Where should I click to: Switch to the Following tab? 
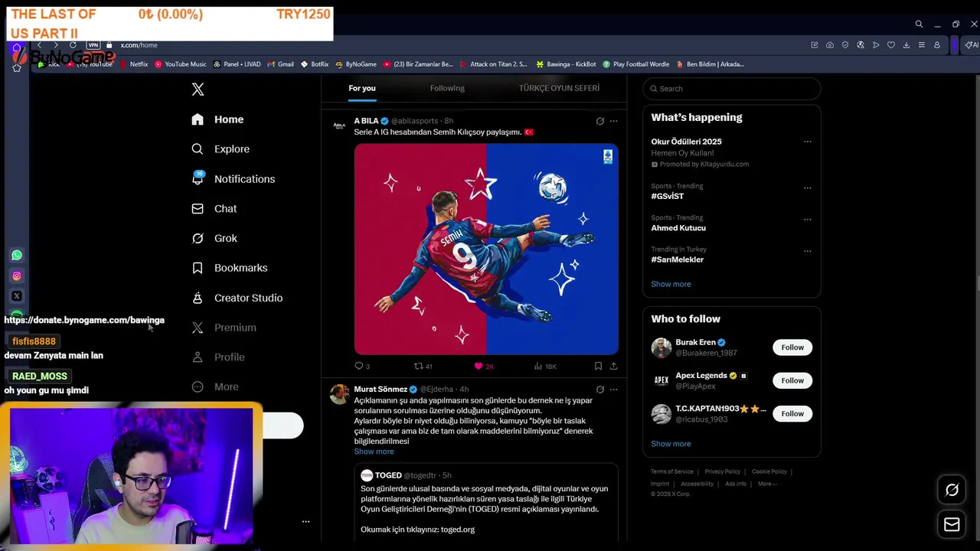(x=447, y=88)
